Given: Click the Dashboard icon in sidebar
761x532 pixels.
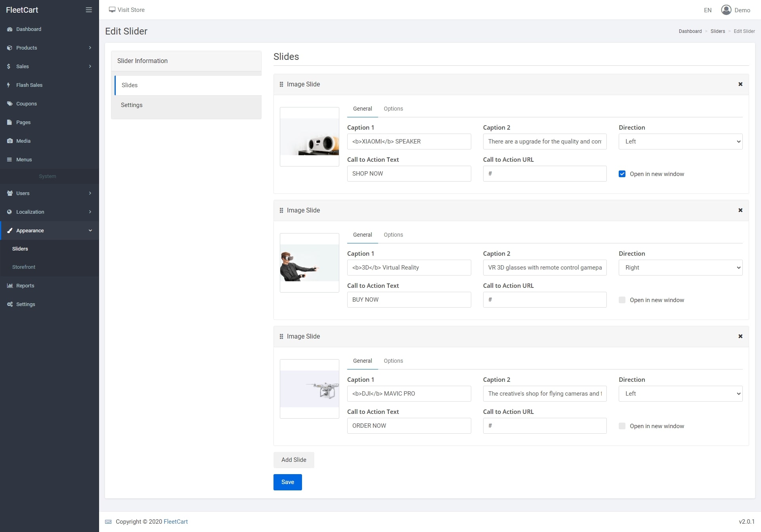Looking at the screenshot, I should tap(10, 29).
